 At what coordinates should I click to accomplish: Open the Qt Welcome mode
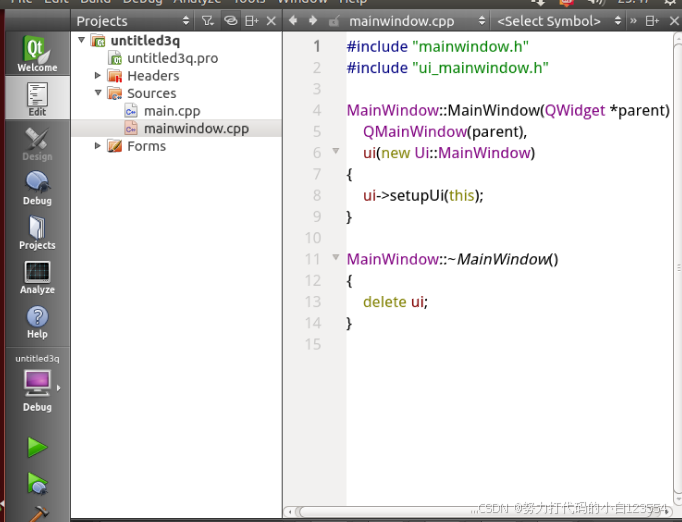(x=37, y=53)
